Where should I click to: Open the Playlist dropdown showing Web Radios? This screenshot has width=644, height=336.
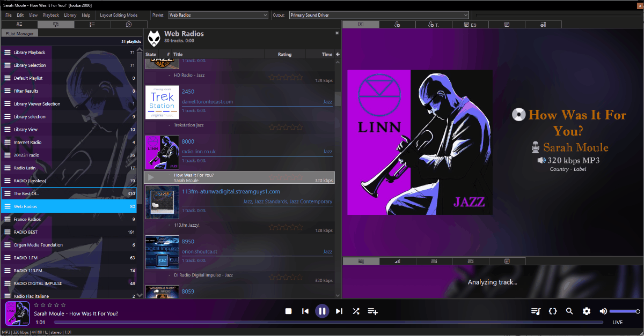point(218,15)
